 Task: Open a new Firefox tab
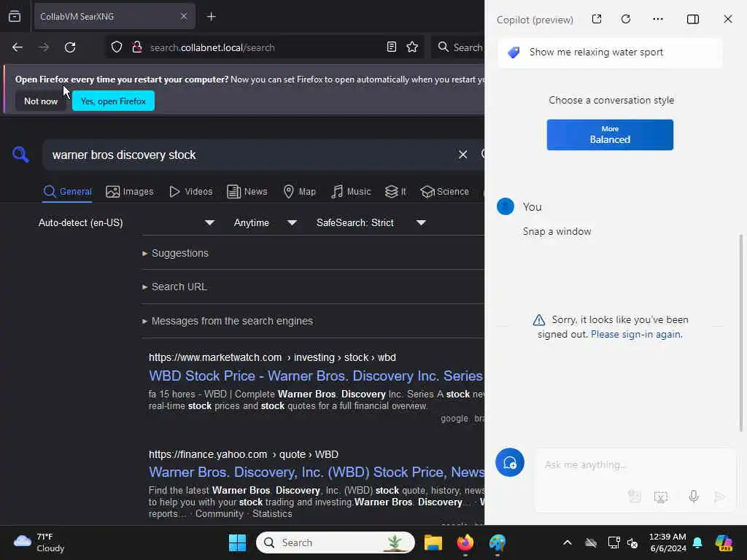(x=211, y=17)
